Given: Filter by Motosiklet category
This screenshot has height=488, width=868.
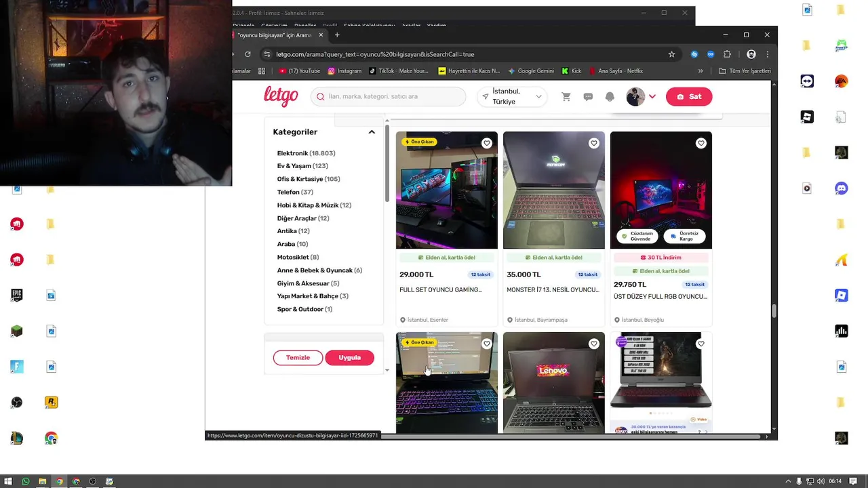Looking at the screenshot, I should pos(298,258).
